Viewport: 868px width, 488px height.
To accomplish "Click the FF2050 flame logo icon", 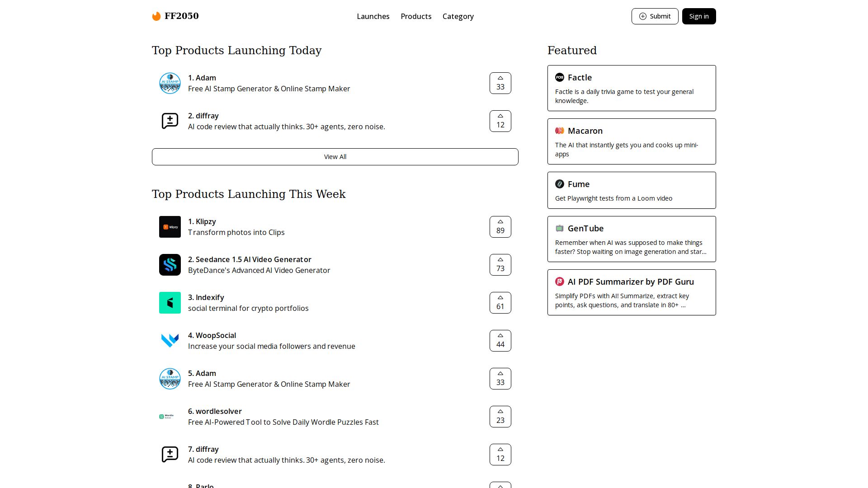I will click(156, 16).
